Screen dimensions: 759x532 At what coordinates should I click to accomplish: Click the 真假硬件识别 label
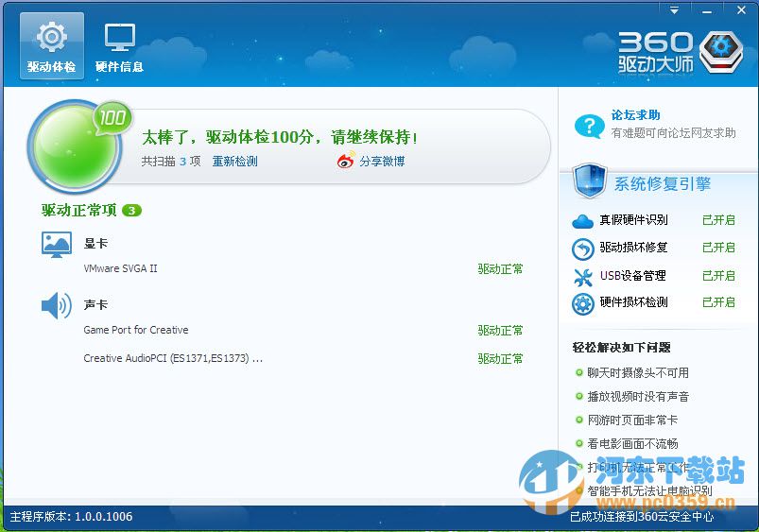click(633, 220)
